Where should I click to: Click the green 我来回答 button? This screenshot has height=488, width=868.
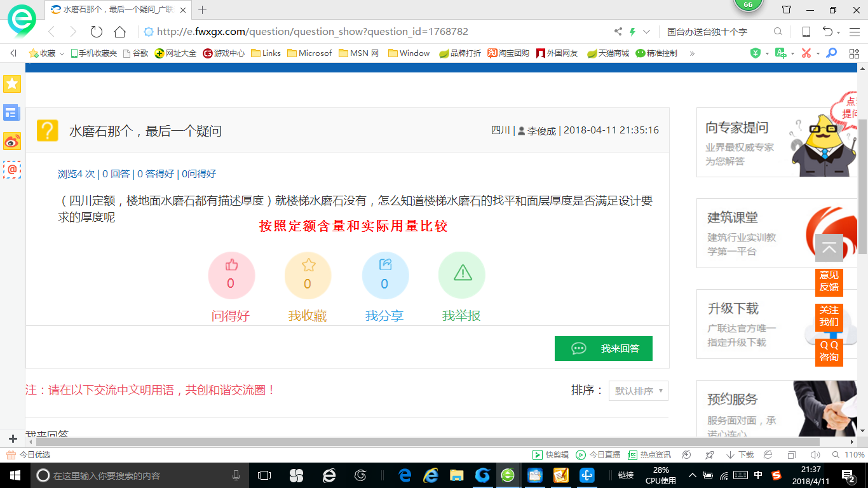604,348
